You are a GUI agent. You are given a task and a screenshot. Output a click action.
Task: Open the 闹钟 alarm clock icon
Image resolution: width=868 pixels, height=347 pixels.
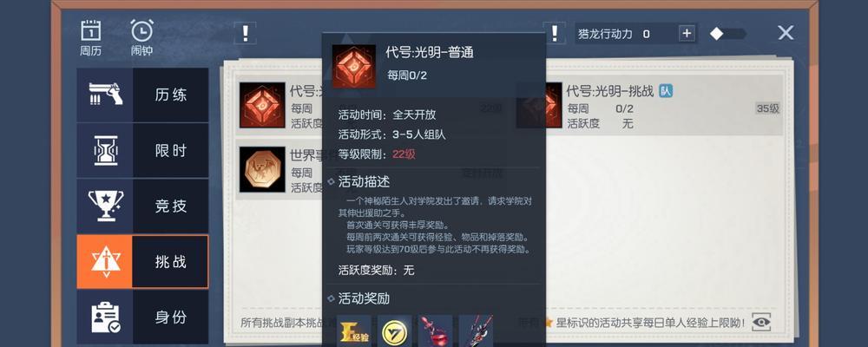(141, 37)
